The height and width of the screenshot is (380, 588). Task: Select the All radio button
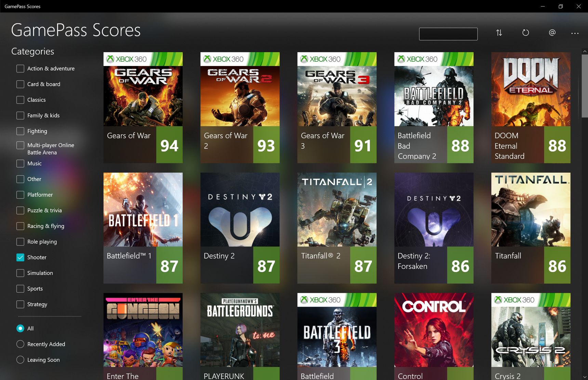pyautogui.click(x=21, y=328)
